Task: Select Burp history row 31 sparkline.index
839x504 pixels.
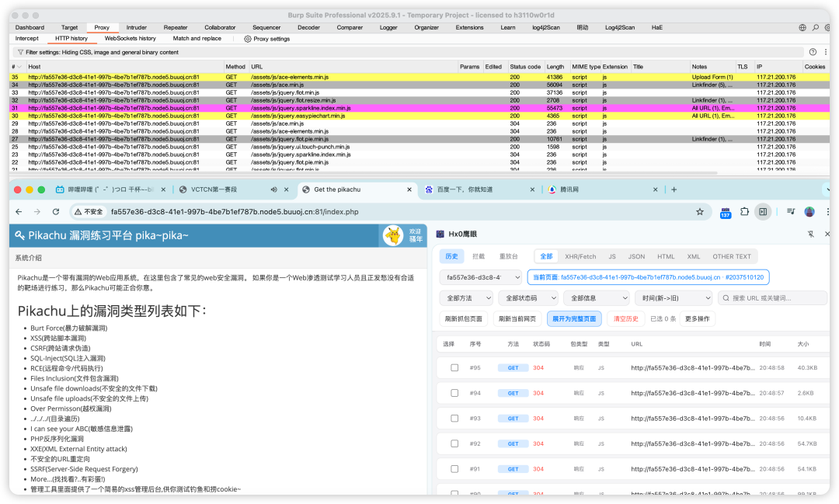Action: [x=419, y=108]
